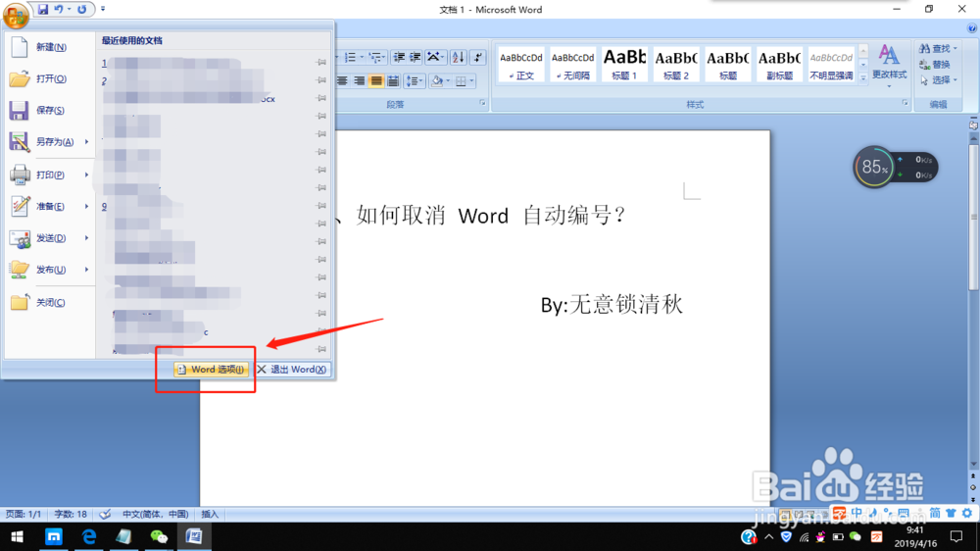Click the Sort A-Z icon
Screen dimensions: 980x551
pos(458,58)
